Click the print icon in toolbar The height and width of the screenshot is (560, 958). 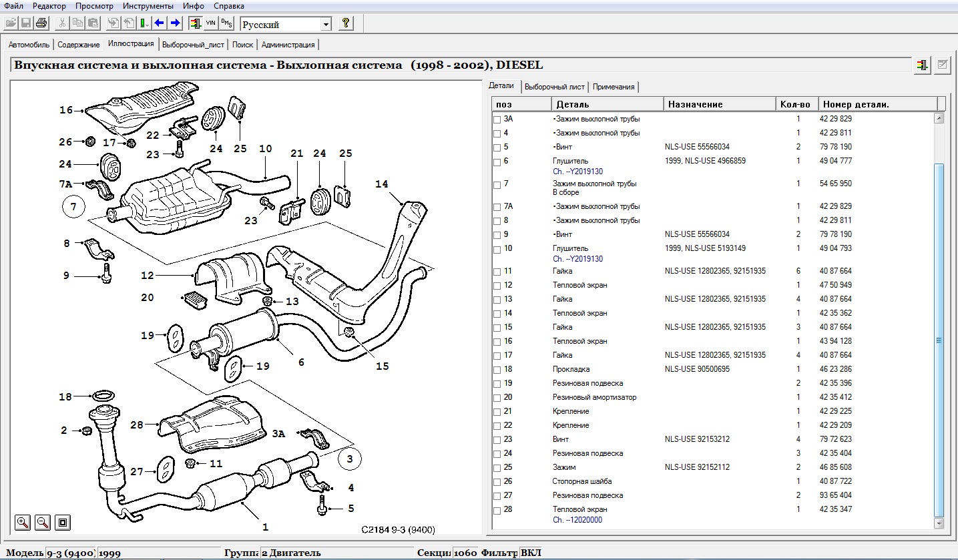pos(41,23)
